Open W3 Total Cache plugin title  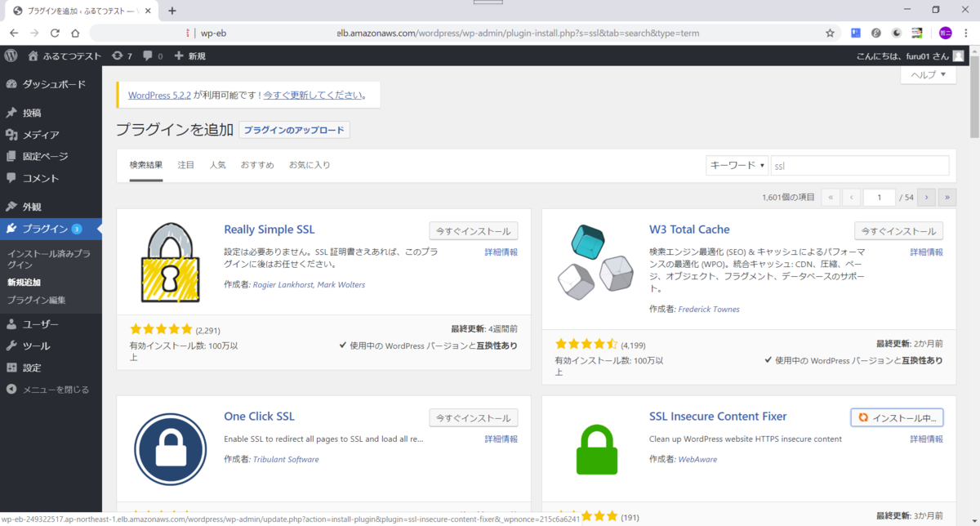[689, 230]
